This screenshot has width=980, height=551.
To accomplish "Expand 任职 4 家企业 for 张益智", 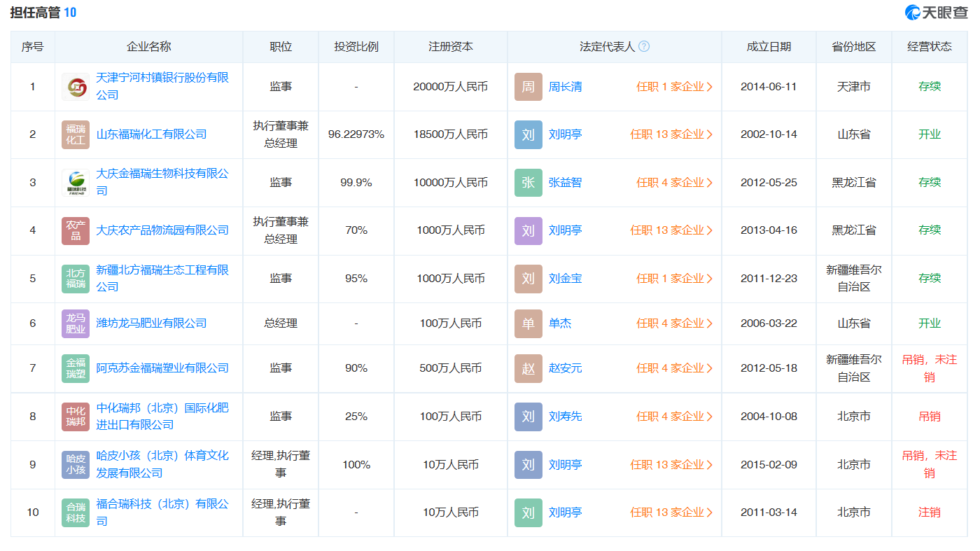I will point(675,183).
